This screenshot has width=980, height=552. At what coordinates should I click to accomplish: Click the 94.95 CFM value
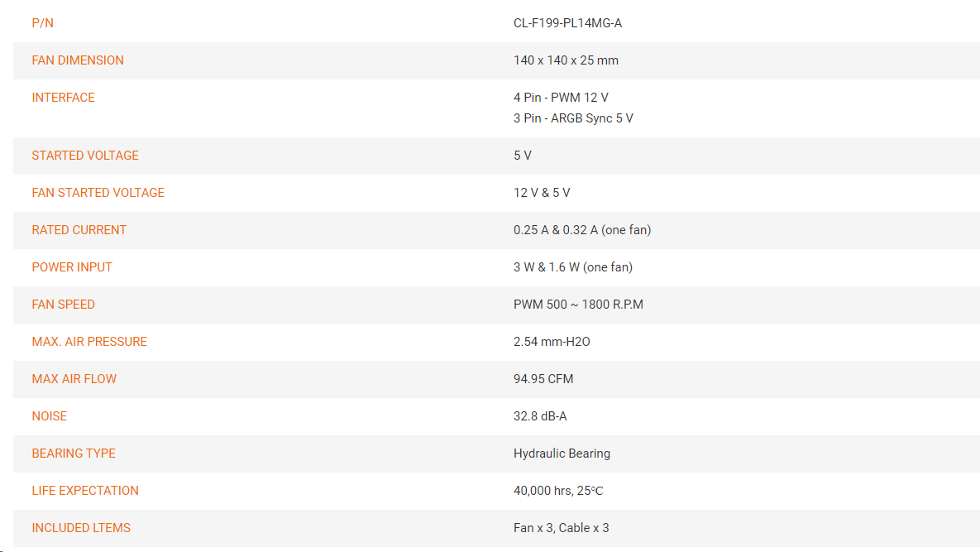point(543,379)
